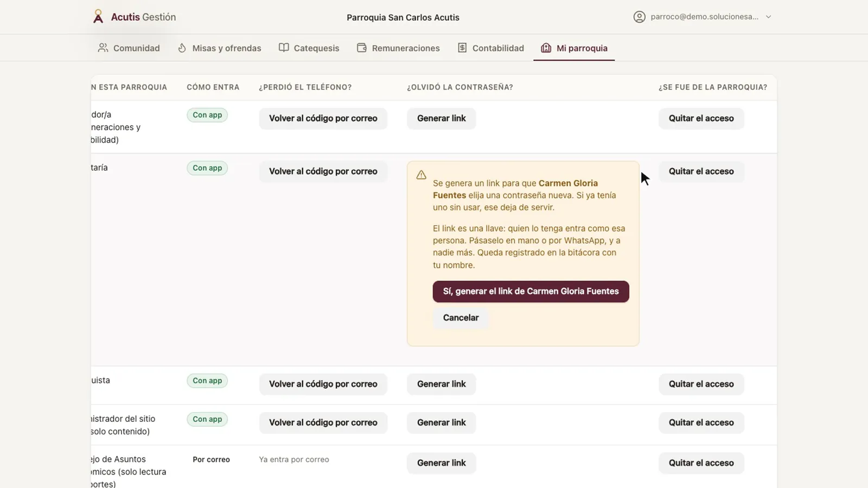Open the Comunidad tab
Viewport: 868px width, 488px height.
click(x=129, y=48)
